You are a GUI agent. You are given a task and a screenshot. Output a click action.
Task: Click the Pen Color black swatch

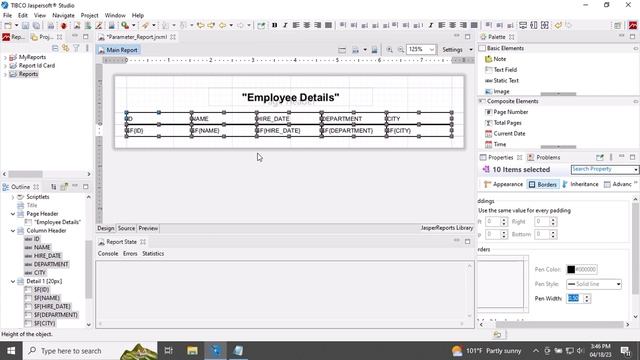[571, 269]
